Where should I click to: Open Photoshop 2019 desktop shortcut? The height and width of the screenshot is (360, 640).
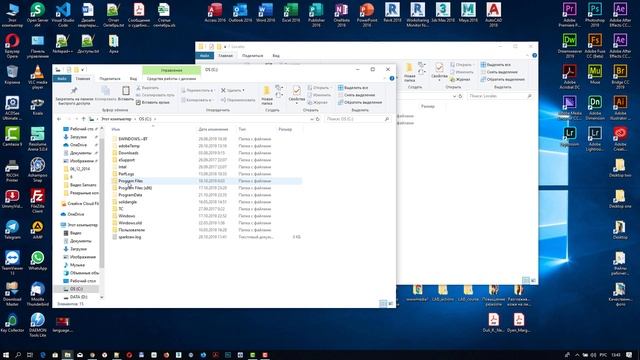(595, 15)
